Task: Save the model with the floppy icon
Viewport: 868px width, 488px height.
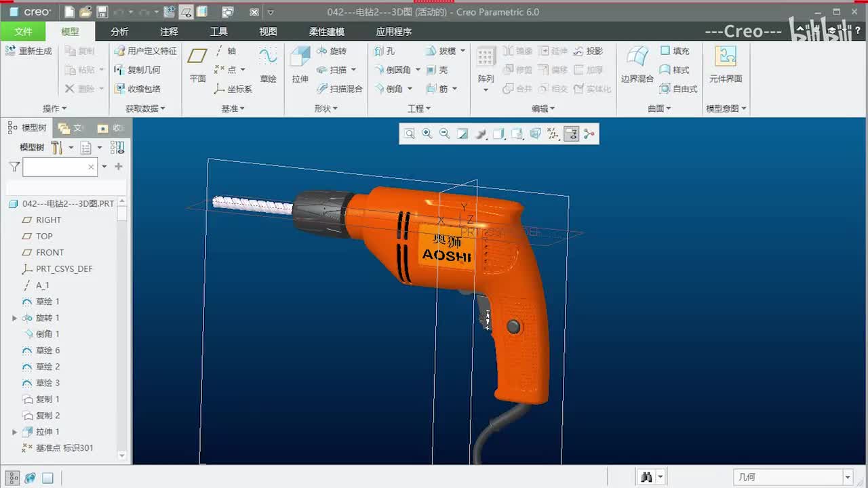Action: pyautogui.click(x=102, y=12)
